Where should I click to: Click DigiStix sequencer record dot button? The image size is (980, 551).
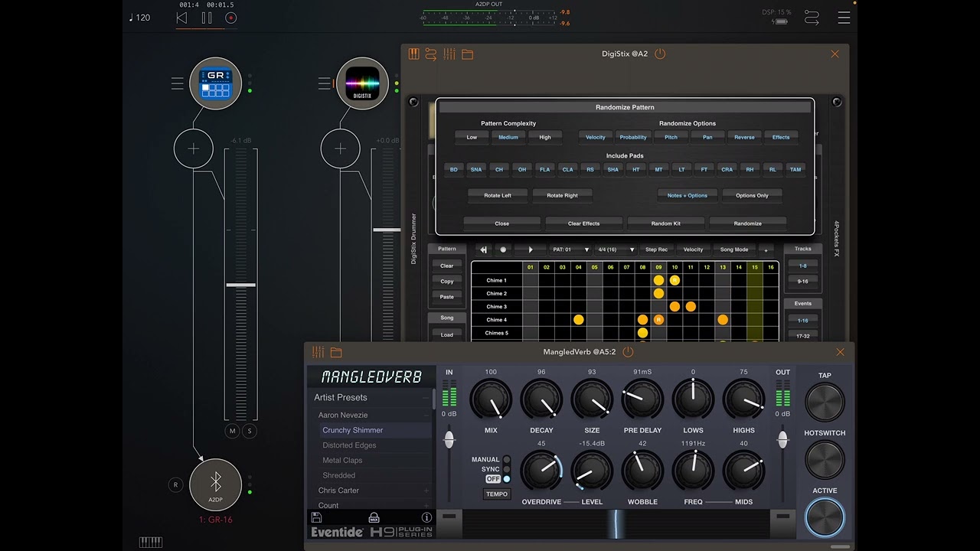click(503, 249)
